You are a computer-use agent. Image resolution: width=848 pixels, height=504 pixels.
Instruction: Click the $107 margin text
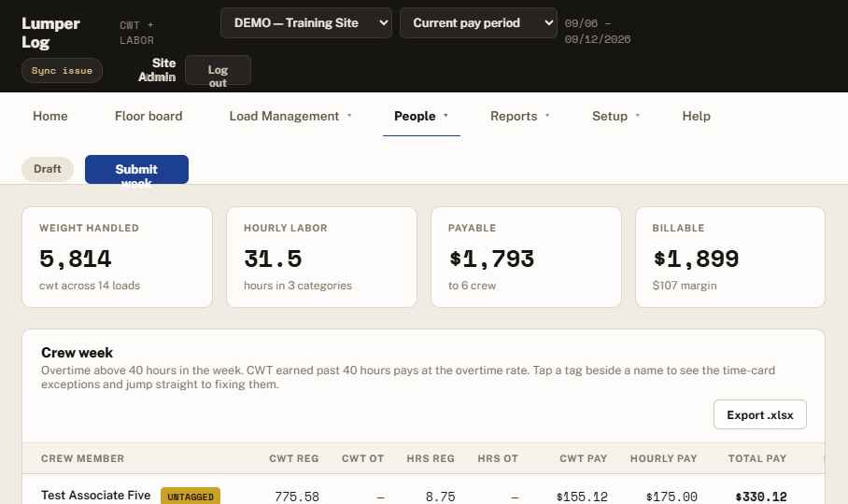tap(685, 286)
